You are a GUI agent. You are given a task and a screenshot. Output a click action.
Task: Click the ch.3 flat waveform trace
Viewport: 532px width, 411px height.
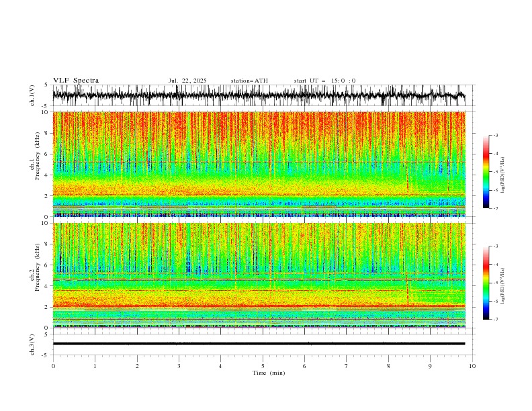click(259, 344)
